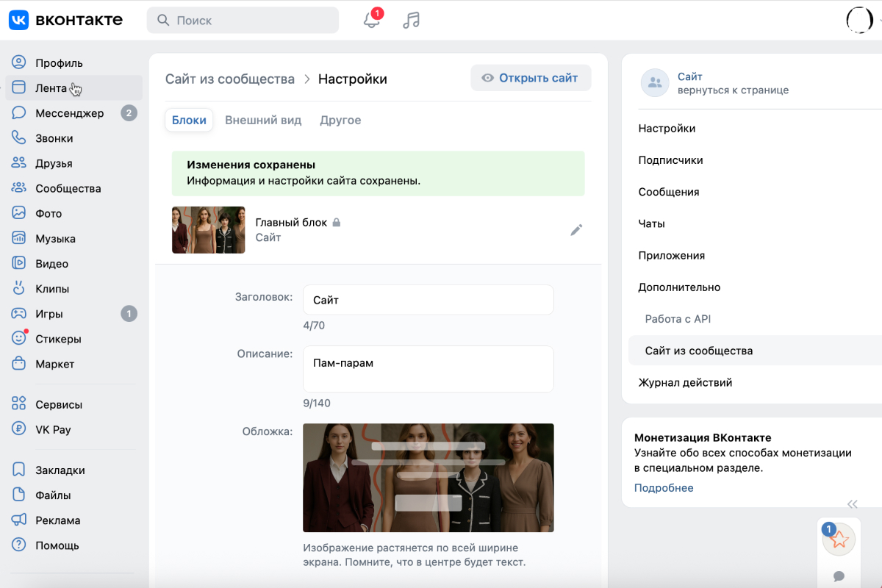
Task: Click the VK Pay ruble icon
Action: (19, 429)
